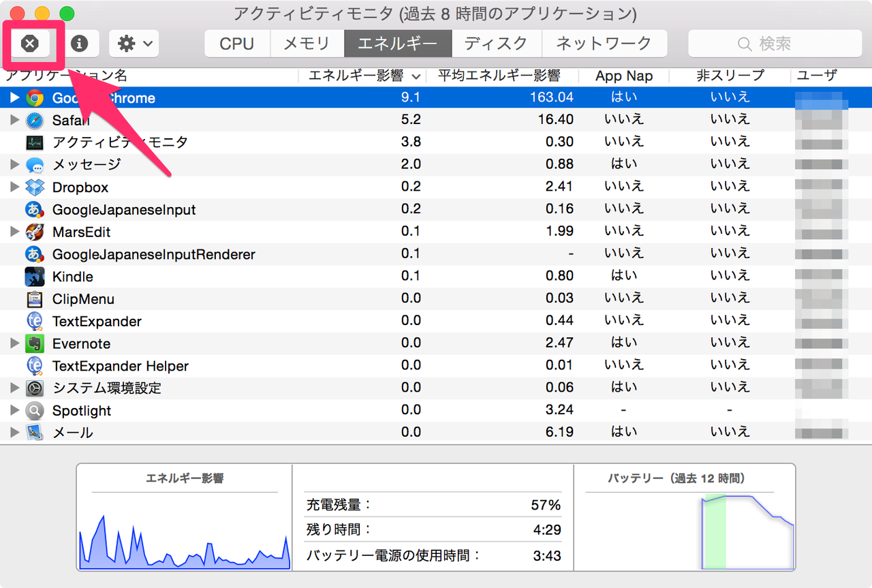
Task: Click the Spotlight magnifier icon
Action: coord(35,410)
